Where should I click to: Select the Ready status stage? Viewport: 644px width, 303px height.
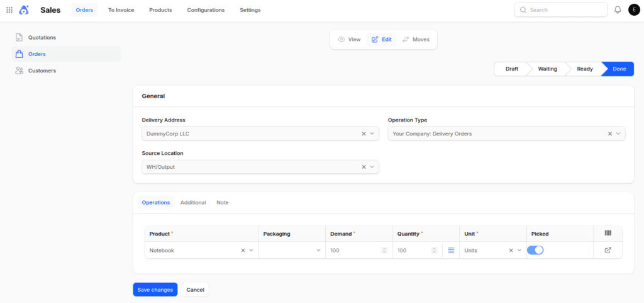tap(584, 69)
